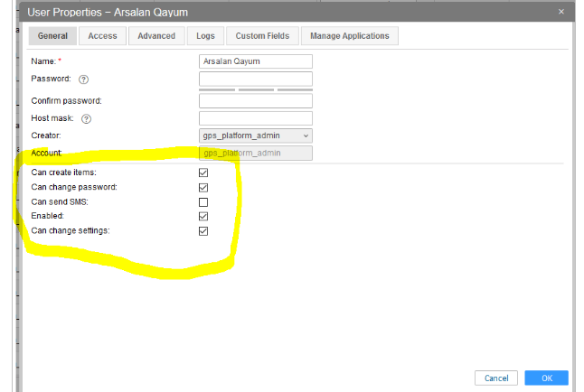Open the Manage Applications tab
This screenshot has width=584, height=392.
coord(349,36)
